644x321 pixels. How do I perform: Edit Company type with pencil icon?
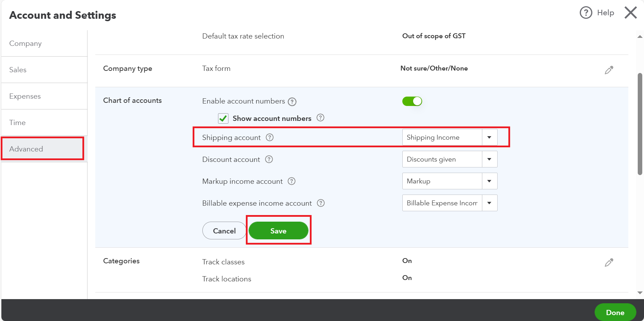(609, 70)
